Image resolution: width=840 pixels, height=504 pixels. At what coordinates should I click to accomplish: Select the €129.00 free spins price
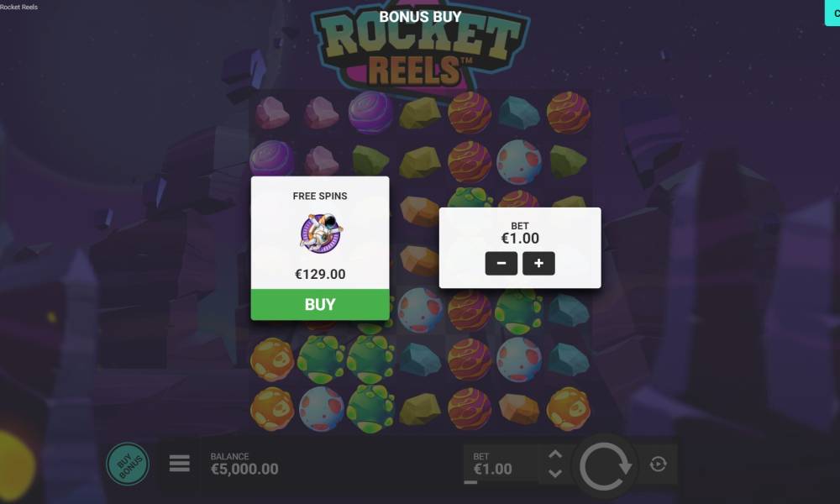320,274
